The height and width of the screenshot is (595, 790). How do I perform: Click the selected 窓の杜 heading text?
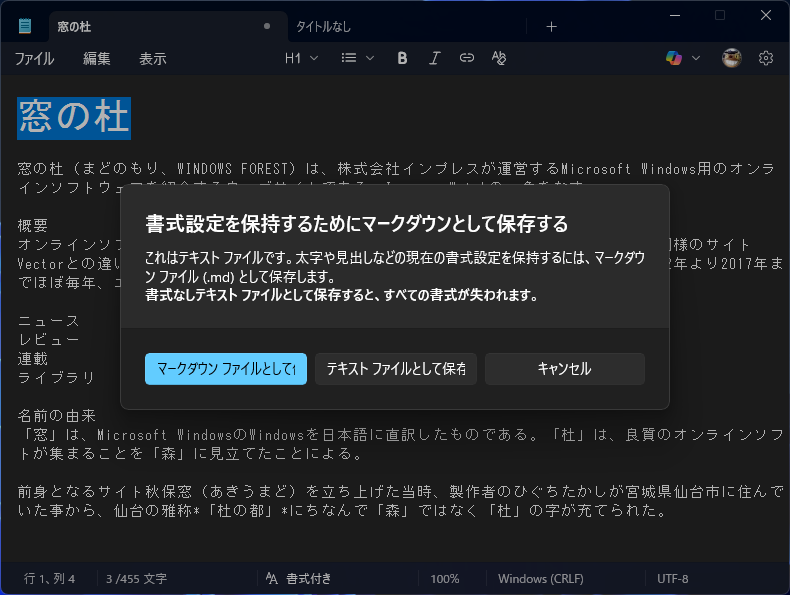[x=74, y=117]
